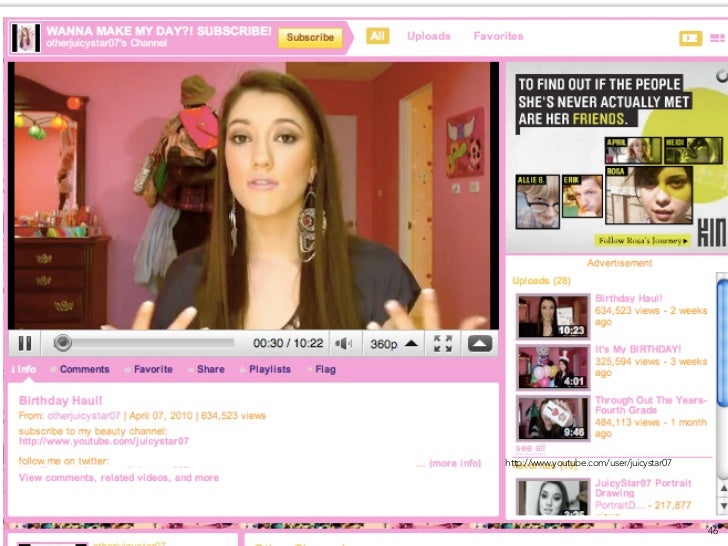Click the 00:30 / 10:22 time display

[288, 343]
